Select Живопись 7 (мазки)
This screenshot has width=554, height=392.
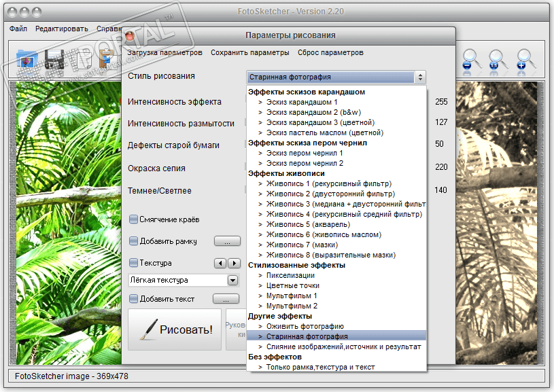pos(336,245)
